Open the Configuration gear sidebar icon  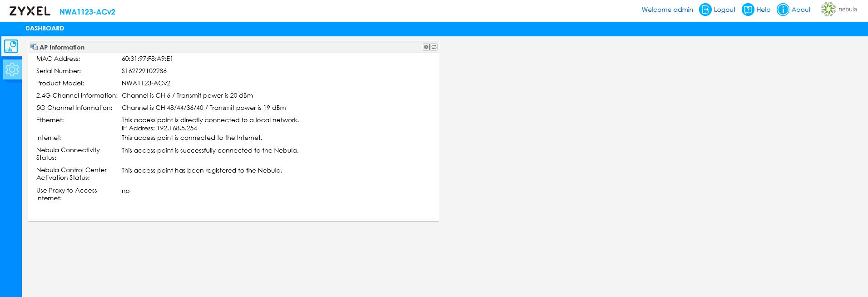pyautogui.click(x=12, y=69)
